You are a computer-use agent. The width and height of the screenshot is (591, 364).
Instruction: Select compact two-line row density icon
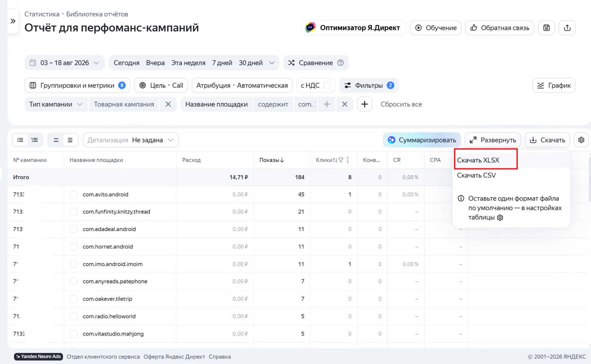(x=56, y=140)
